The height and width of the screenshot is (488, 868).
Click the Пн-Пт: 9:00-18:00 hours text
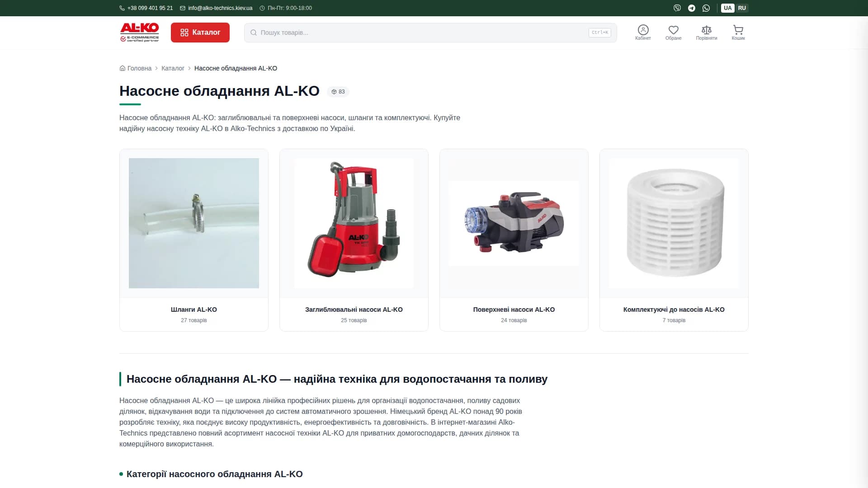290,8
